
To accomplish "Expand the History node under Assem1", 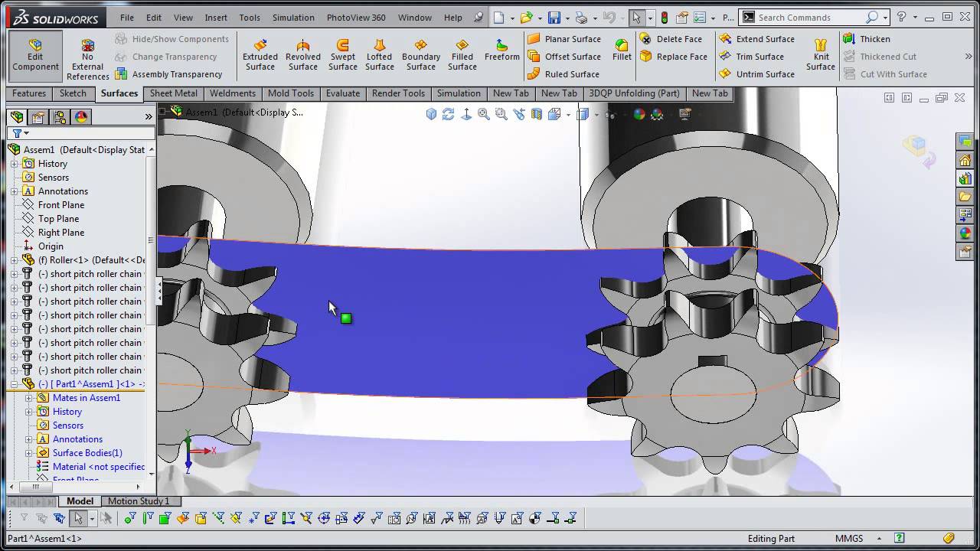I will click(14, 164).
